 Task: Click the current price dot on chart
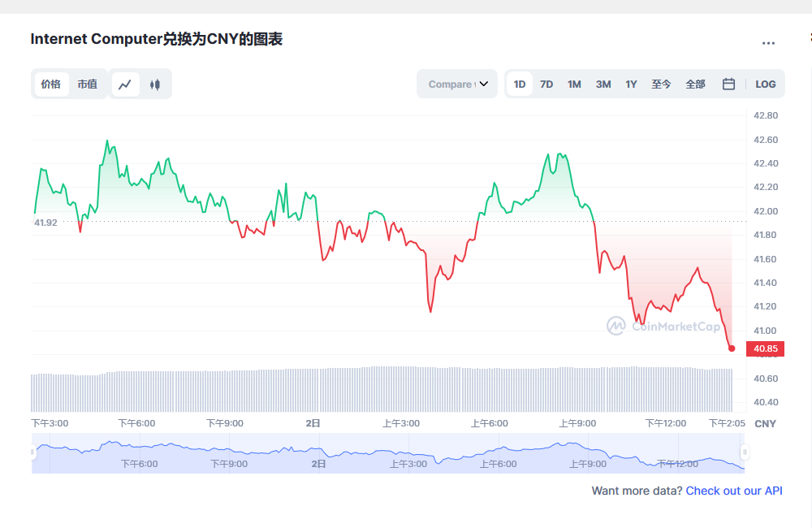click(x=732, y=348)
